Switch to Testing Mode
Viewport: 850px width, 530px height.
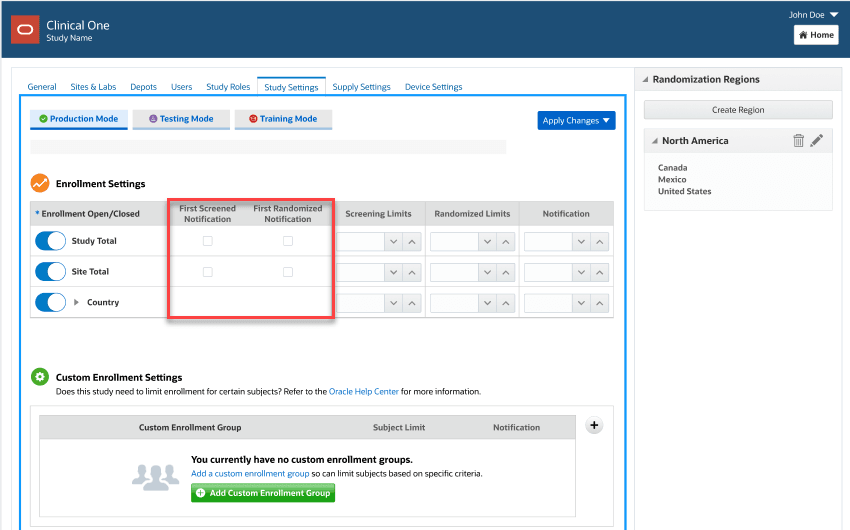click(x=181, y=119)
